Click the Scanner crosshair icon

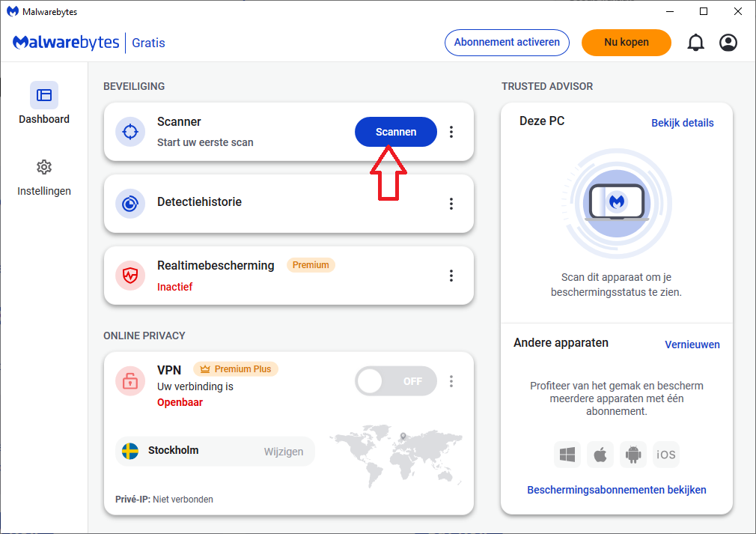pos(130,132)
